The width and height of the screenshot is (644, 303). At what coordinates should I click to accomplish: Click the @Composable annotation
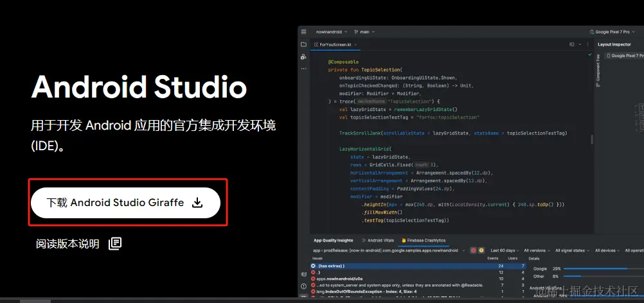(343, 62)
